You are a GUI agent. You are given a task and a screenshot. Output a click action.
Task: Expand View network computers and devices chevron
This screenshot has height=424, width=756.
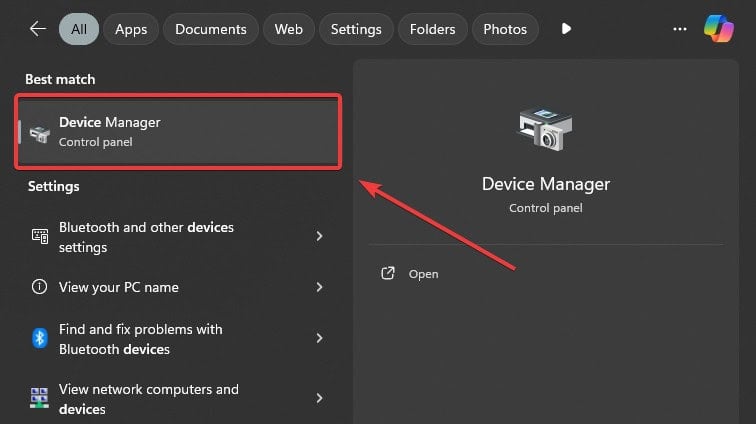click(319, 398)
